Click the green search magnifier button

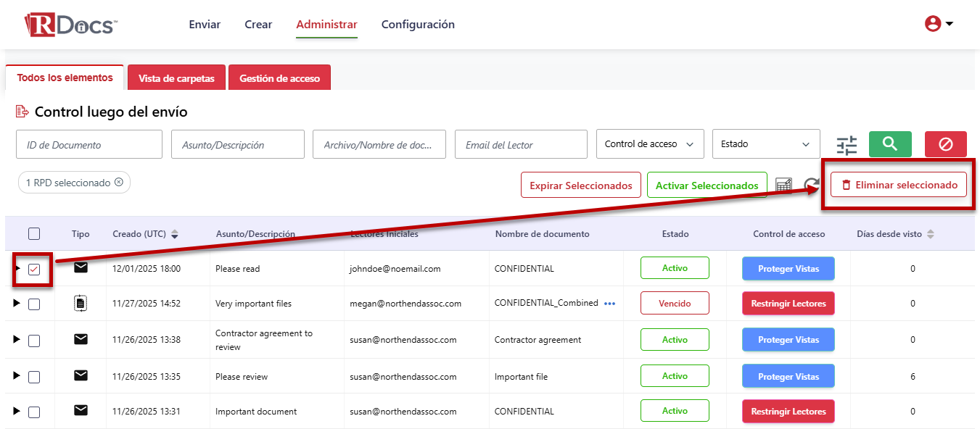pyautogui.click(x=890, y=144)
